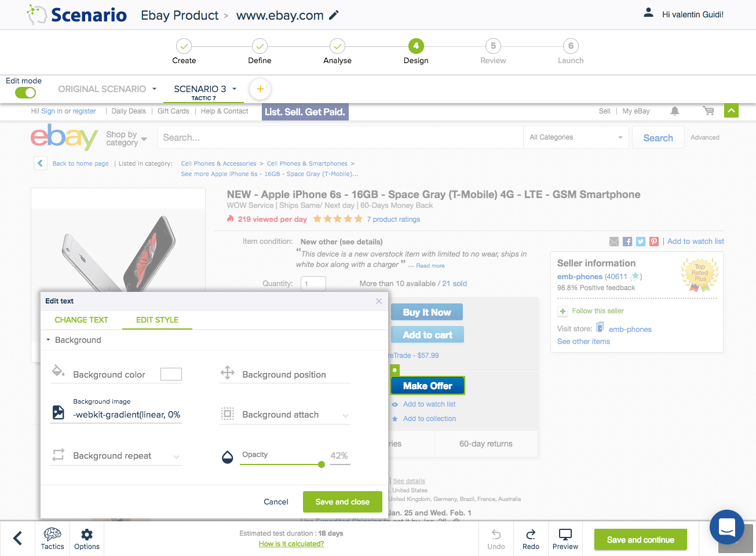
Task: Open All Categories dropdown
Action: [x=576, y=138]
